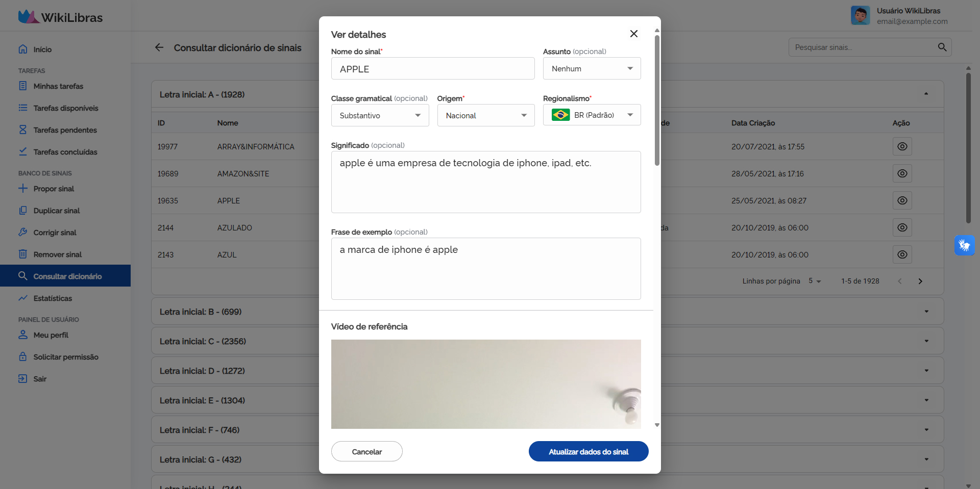
Task: Select Consultar dicionário menu item
Action: (x=65, y=276)
